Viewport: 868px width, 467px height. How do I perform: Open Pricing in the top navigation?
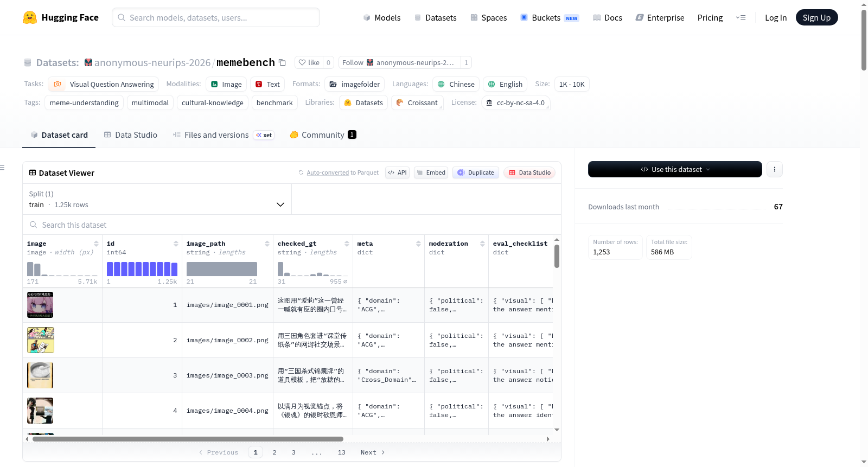point(710,17)
